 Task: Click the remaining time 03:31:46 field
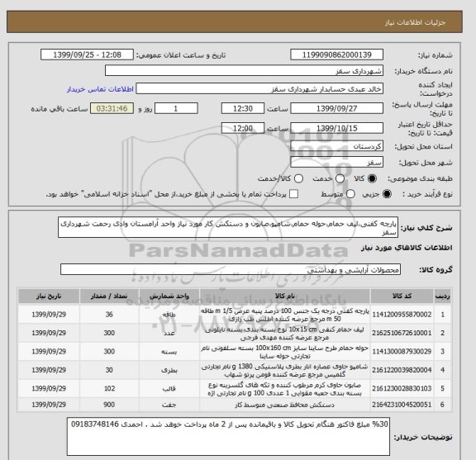tap(112, 108)
